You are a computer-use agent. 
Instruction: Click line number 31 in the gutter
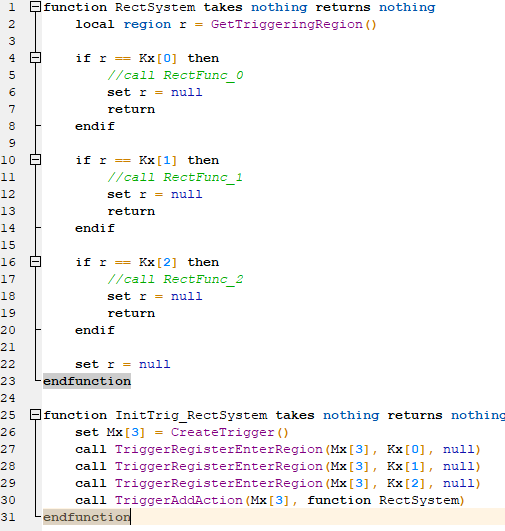[8, 517]
